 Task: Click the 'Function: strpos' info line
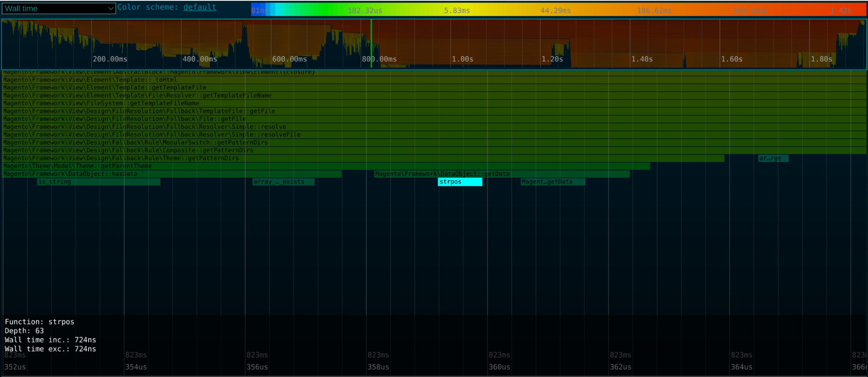coord(40,322)
